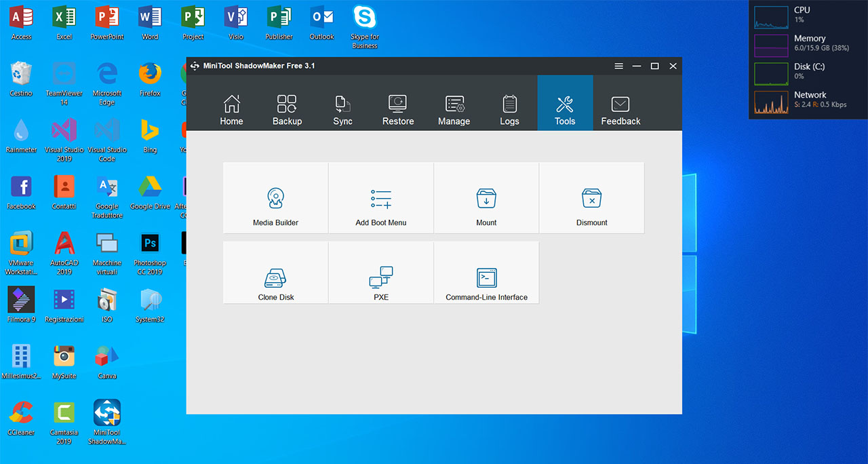The height and width of the screenshot is (464, 868).
Task: Open the Sync tab
Action: (342, 103)
